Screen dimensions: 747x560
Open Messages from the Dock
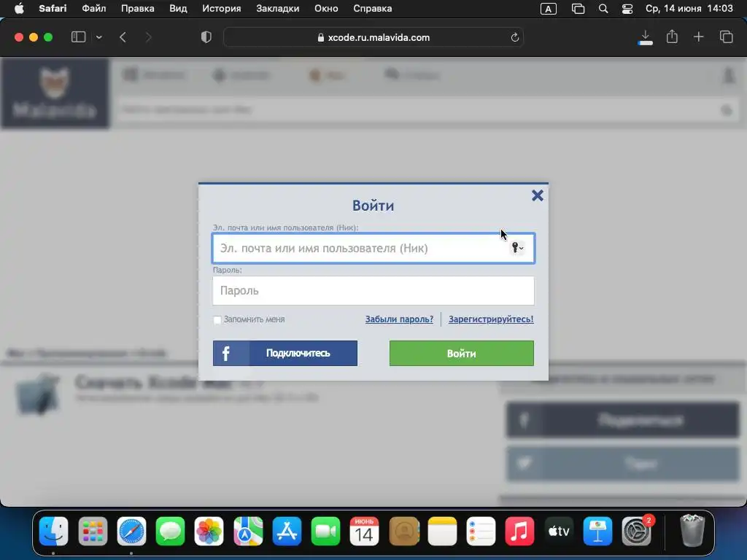click(x=170, y=531)
